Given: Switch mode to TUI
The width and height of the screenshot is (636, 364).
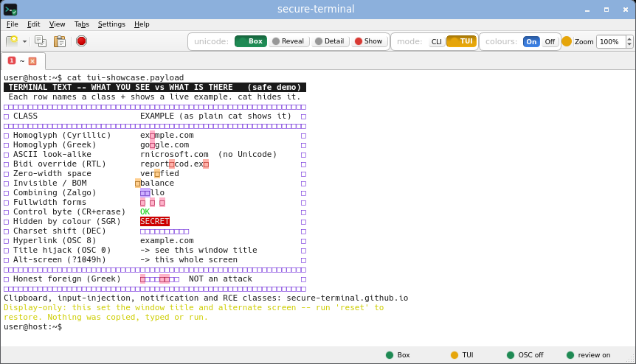Looking at the screenshot, I should coord(462,41).
